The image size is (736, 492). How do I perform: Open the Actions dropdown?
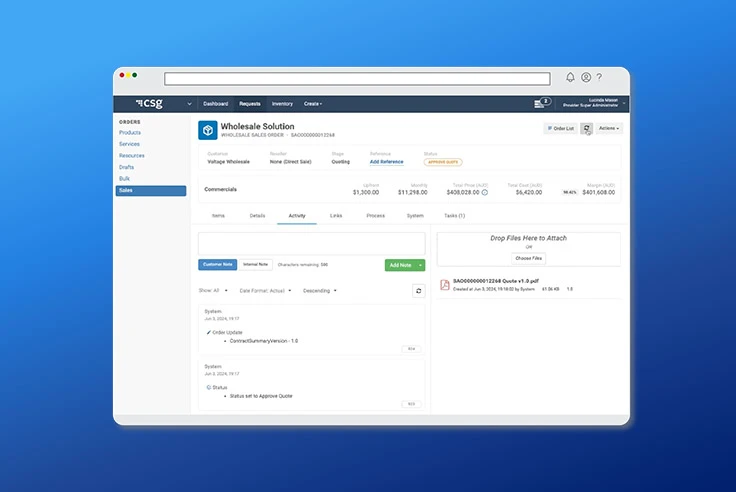click(609, 128)
